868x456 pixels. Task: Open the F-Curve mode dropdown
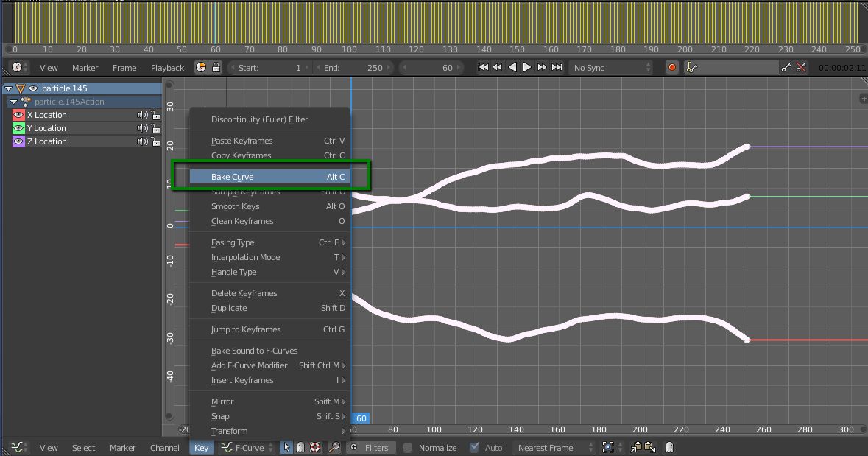(x=247, y=448)
